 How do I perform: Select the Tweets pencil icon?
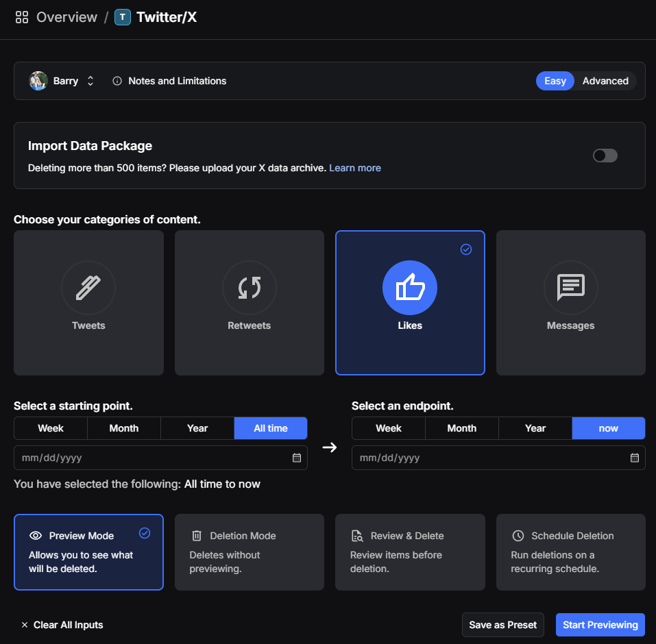point(88,288)
